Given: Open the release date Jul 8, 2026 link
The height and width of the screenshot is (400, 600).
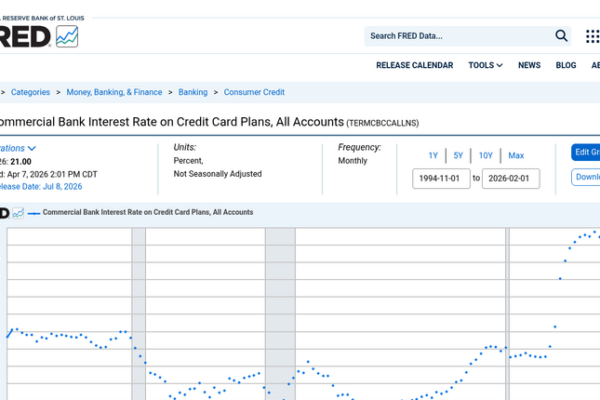Looking at the screenshot, I should click(x=41, y=186).
